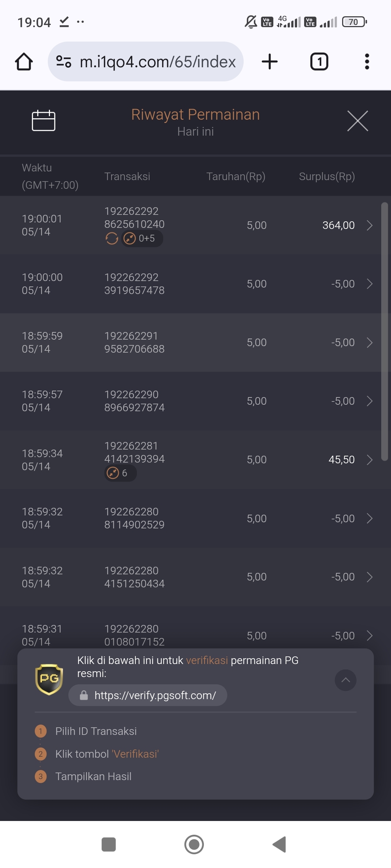The width and height of the screenshot is (391, 868).
Task: Open the calendar date picker icon
Action: [43, 120]
